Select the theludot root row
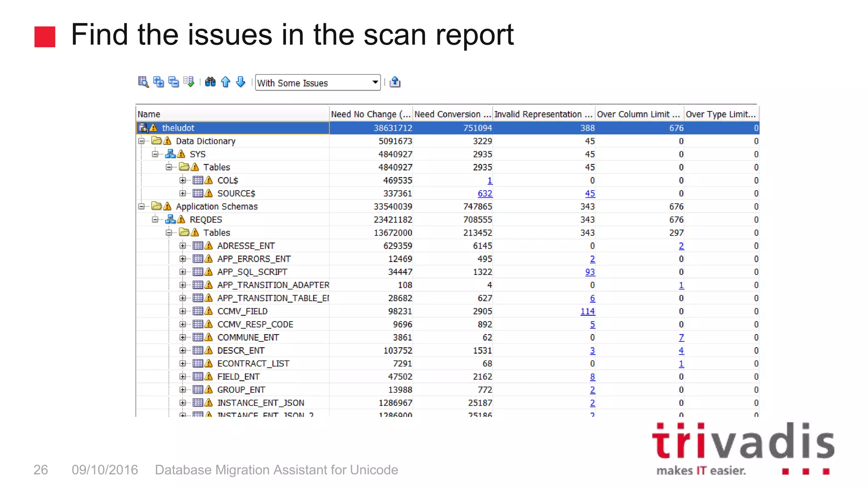This screenshot has width=868, height=488. tap(448, 128)
